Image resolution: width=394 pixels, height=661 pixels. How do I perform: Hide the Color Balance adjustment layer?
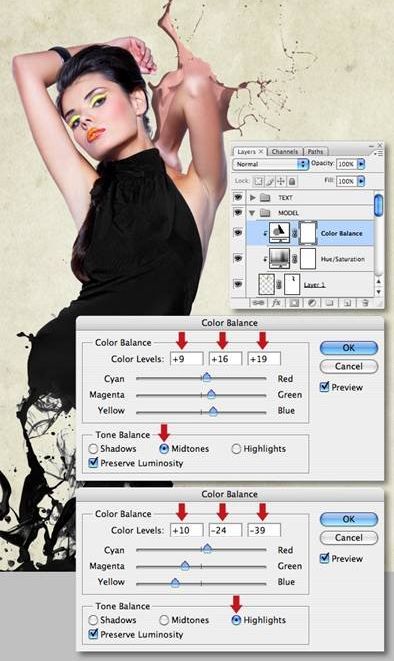pos(238,232)
